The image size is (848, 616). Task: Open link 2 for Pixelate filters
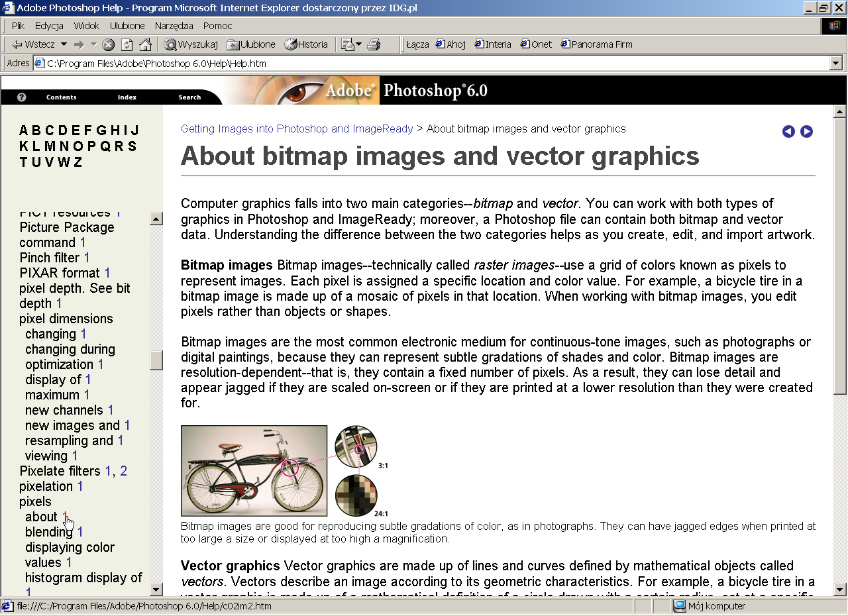pos(123,471)
